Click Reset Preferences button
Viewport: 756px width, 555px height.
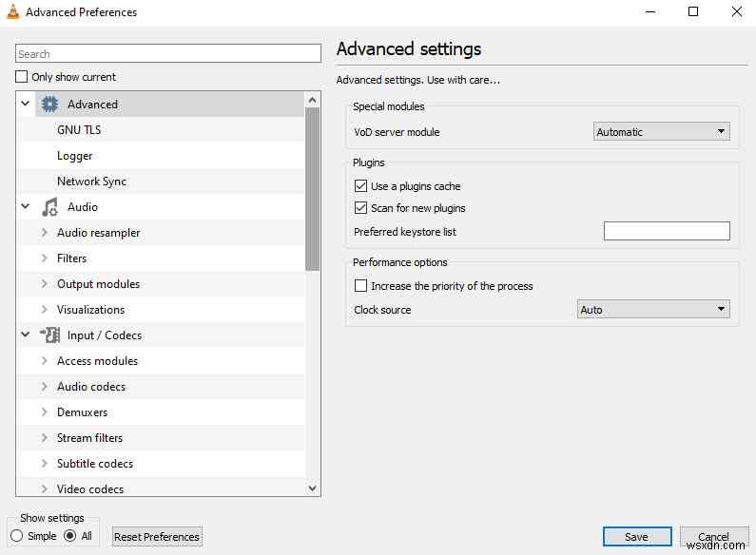point(157,537)
